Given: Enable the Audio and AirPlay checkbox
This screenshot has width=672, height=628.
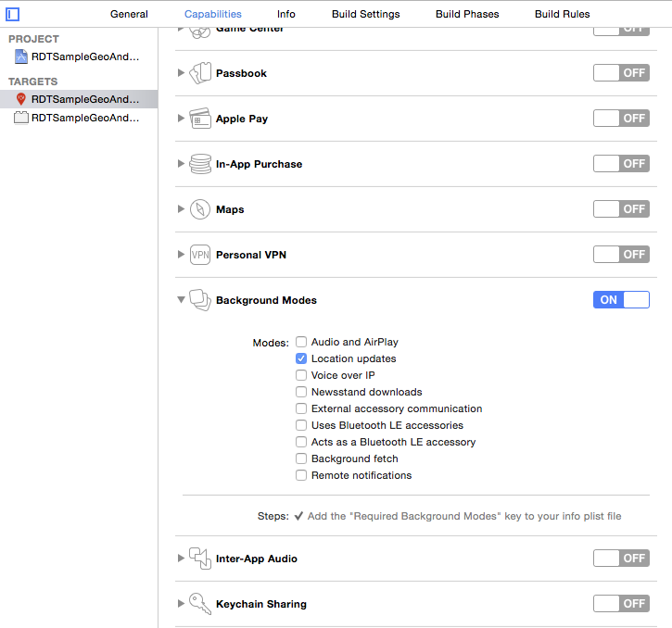Looking at the screenshot, I should (x=301, y=342).
